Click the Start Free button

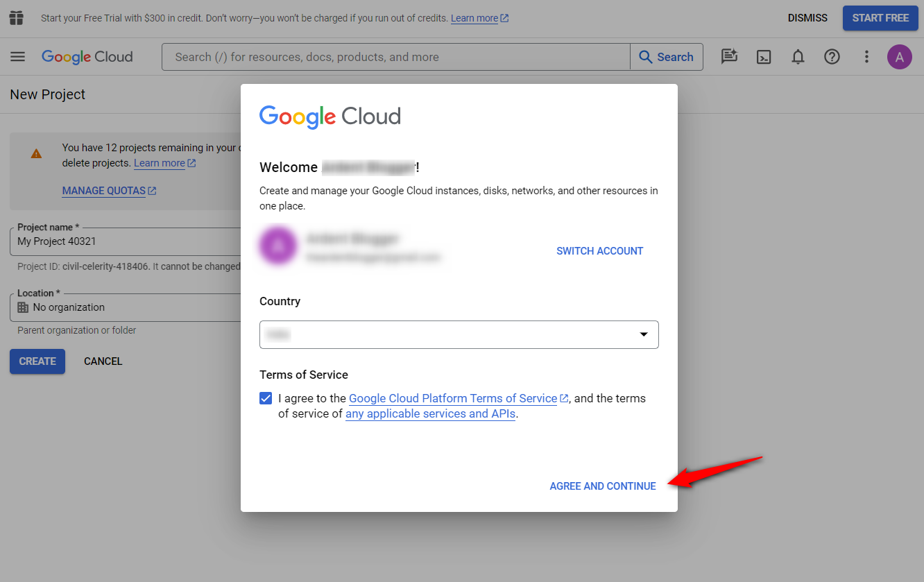click(880, 18)
